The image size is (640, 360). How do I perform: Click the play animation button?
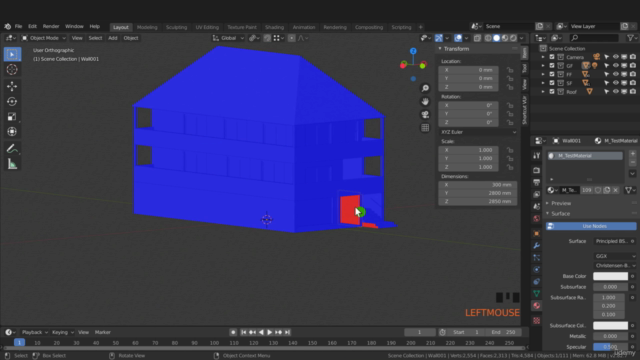point(269,332)
